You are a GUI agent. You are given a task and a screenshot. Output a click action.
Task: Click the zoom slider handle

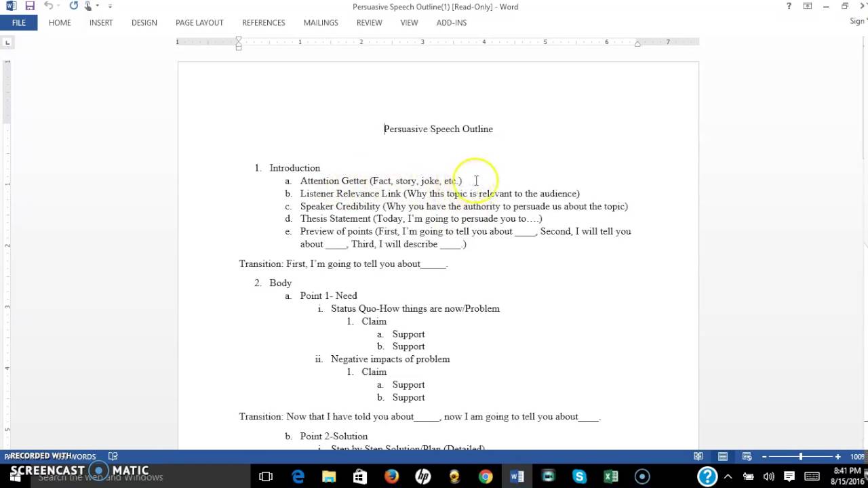click(801, 456)
